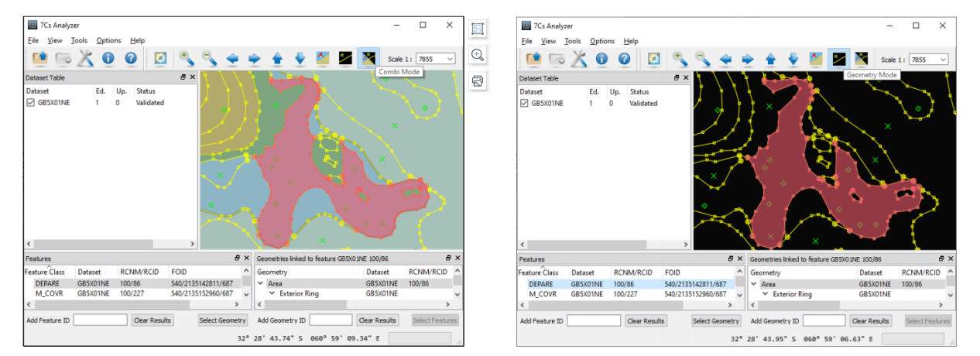Click print icon between the windows

pos(478,80)
